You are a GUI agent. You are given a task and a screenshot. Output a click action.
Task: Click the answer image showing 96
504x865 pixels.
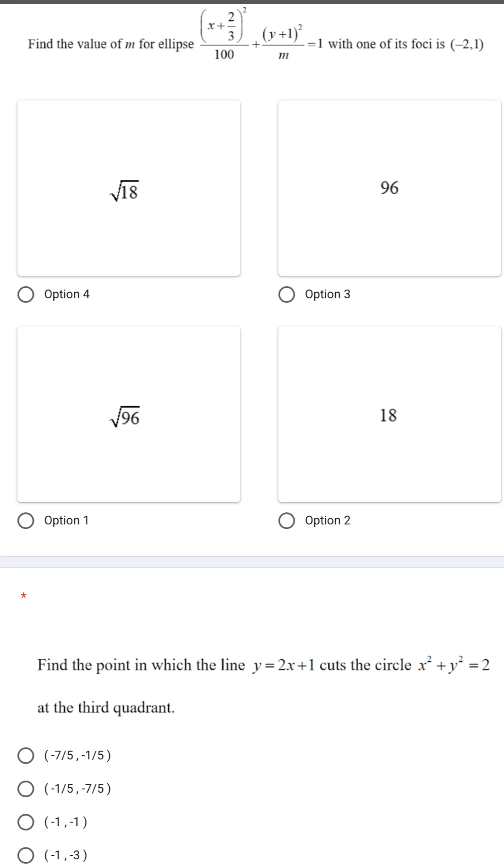click(389, 188)
